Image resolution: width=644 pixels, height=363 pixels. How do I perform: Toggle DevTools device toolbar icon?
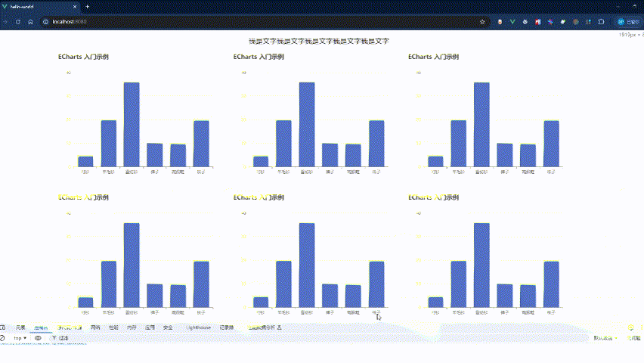click(2, 327)
